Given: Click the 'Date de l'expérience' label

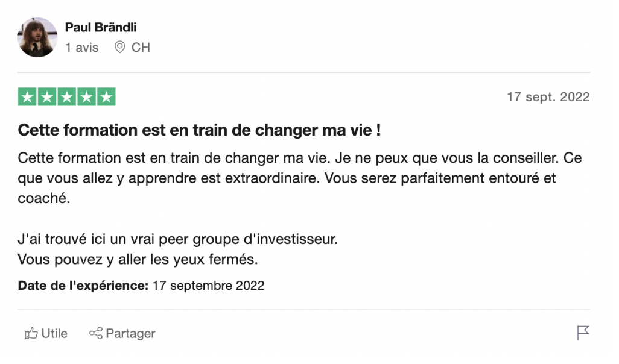Looking at the screenshot, I should point(83,286).
